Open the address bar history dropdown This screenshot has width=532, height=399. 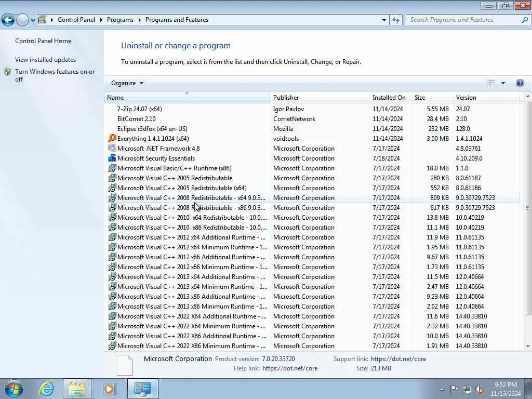click(384, 20)
